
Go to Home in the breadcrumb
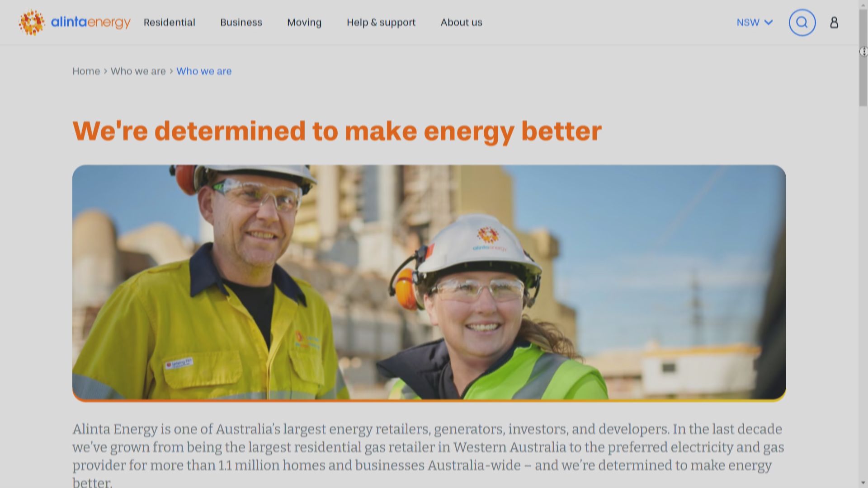(86, 71)
